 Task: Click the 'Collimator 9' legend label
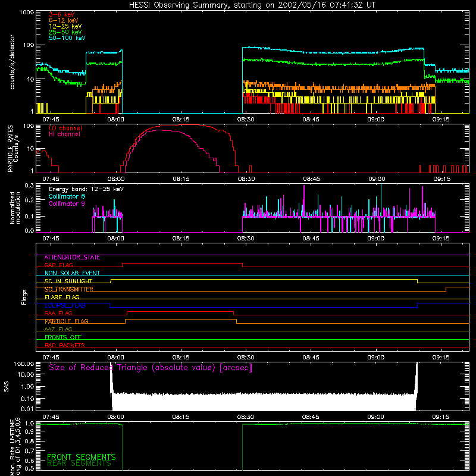tap(67, 203)
